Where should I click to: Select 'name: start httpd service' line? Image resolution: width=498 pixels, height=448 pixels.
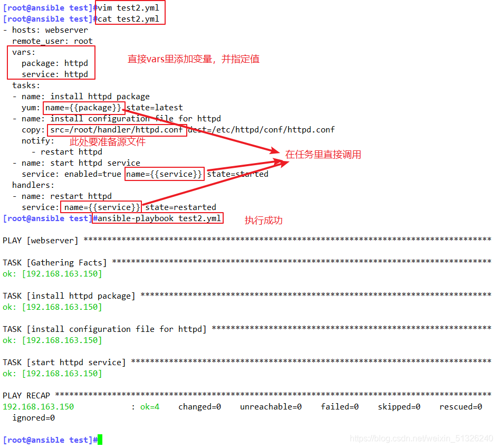click(x=76, y=163)
